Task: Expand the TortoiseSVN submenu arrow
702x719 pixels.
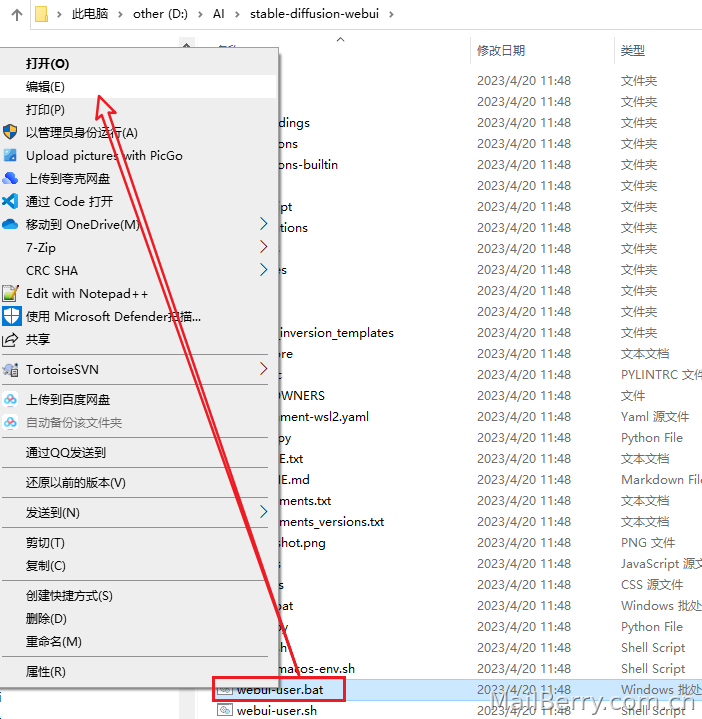Action: coord(263,369)
